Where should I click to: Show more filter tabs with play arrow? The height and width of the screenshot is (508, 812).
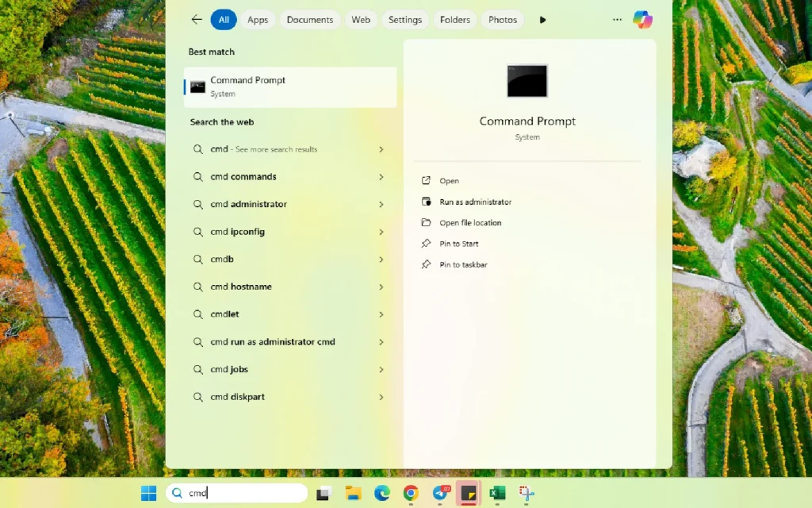point(542,20)
